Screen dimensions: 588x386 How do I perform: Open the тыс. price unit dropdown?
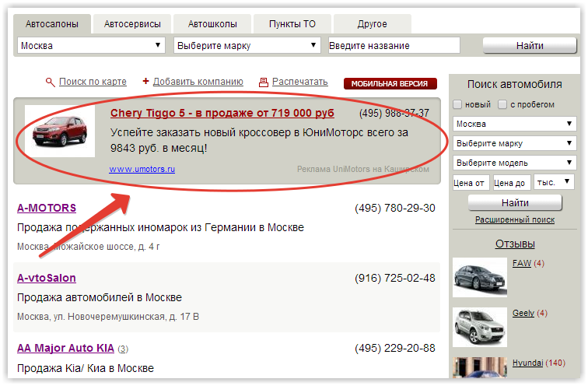(554, 182)
